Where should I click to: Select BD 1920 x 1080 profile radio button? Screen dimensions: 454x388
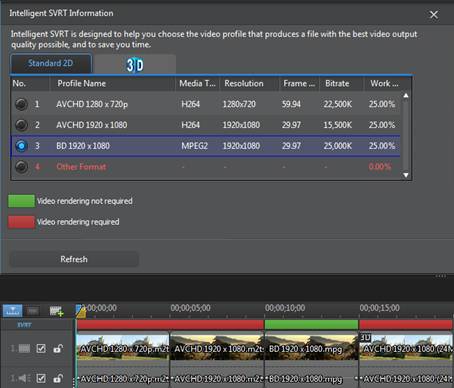tap(21, 146)
